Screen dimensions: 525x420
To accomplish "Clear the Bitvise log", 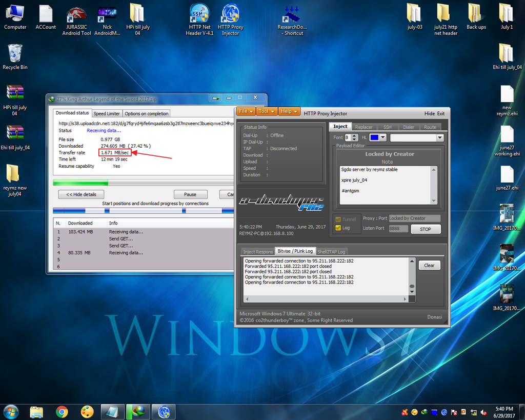I will pos(429,265).
